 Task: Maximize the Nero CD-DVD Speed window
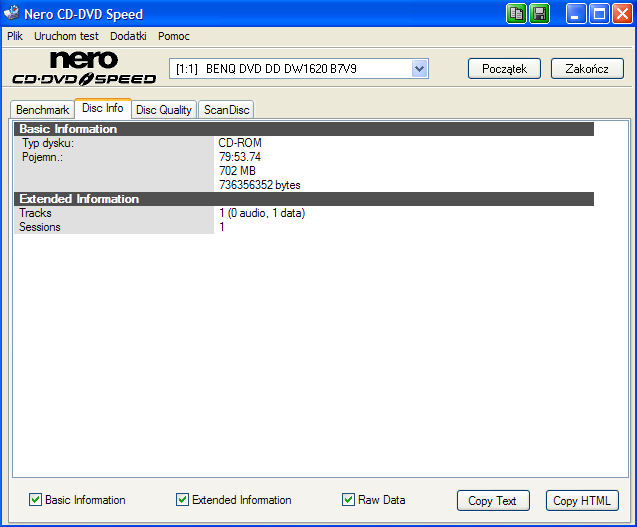click(x=599, y=14)
